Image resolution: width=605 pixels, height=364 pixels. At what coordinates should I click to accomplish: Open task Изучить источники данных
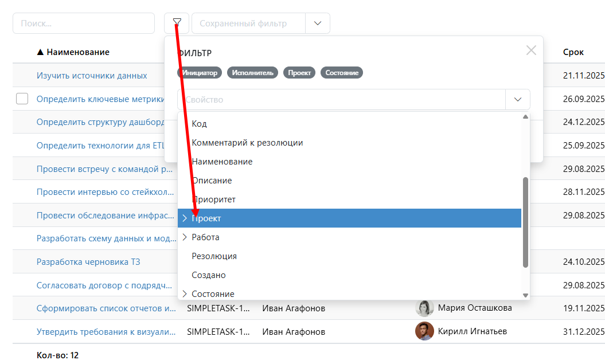(92, 76)
